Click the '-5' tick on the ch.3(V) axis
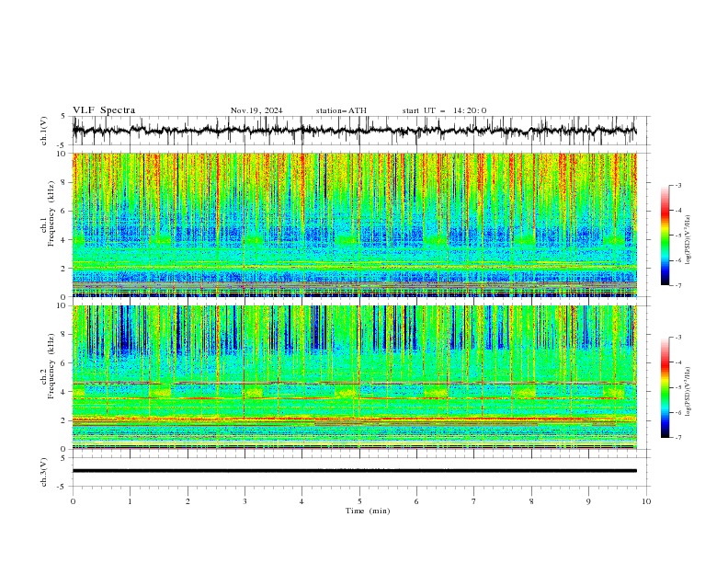This screenshot has width=728, height=563. coord(63,487)
